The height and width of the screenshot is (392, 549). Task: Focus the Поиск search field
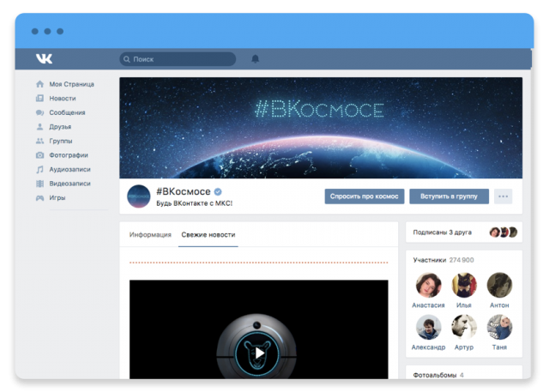[178, 59]
